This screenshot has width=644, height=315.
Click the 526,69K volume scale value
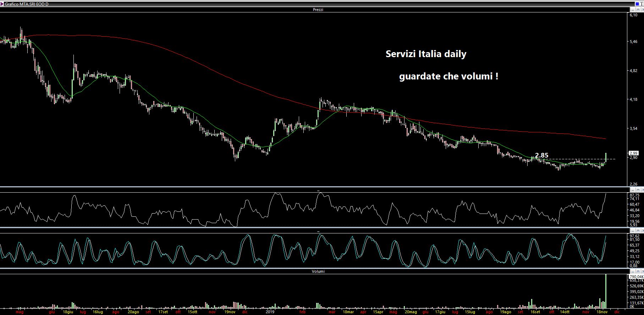(x=637, y=286)
